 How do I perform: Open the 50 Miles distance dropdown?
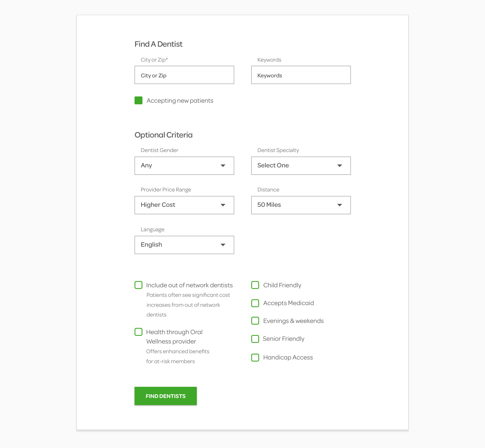point(301,205)
